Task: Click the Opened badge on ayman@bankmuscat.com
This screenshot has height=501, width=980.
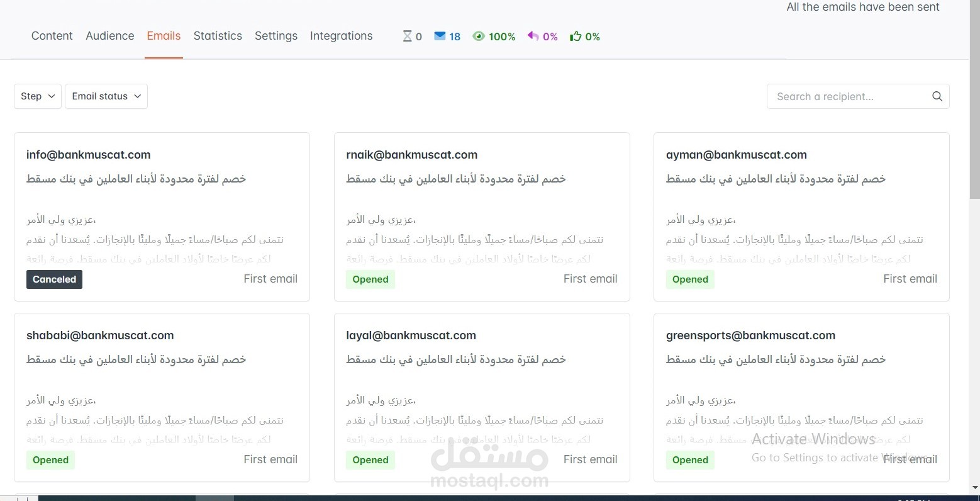Action: [x=690, y=279]
